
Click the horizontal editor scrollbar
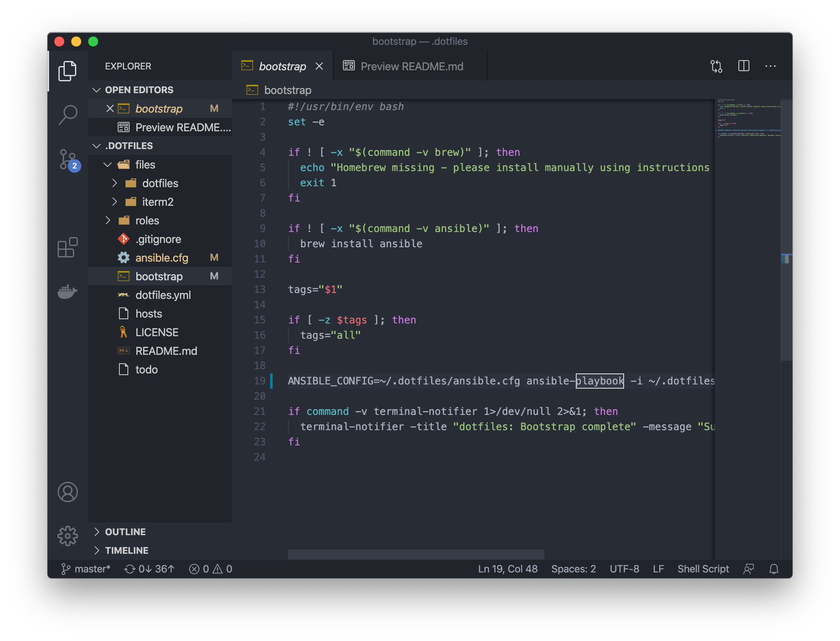pyautogui.click(x=416, y=554)
